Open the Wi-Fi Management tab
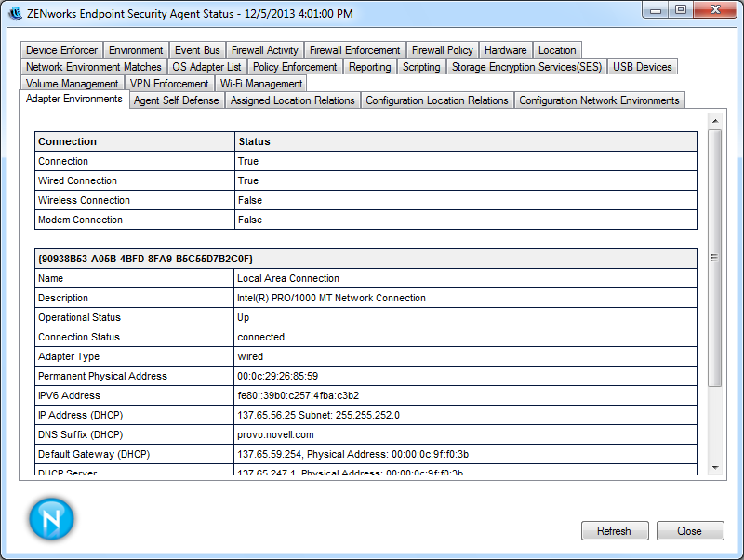The width and height of the screenshot is (744, 560). 261,84
